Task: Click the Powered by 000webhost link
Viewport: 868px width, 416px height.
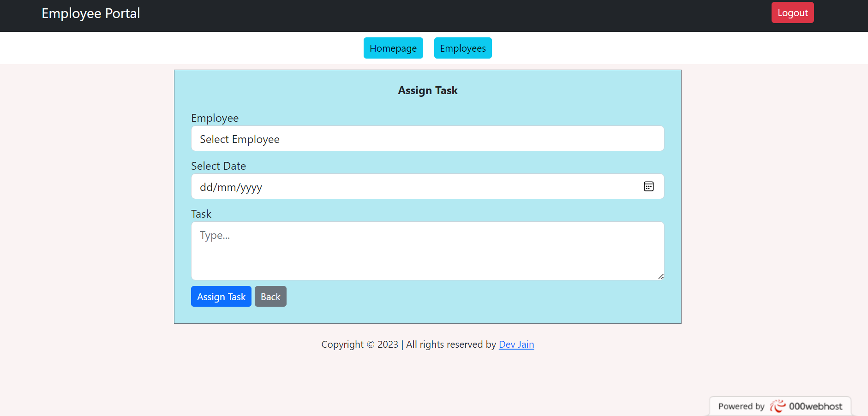Action: (780, 406)
